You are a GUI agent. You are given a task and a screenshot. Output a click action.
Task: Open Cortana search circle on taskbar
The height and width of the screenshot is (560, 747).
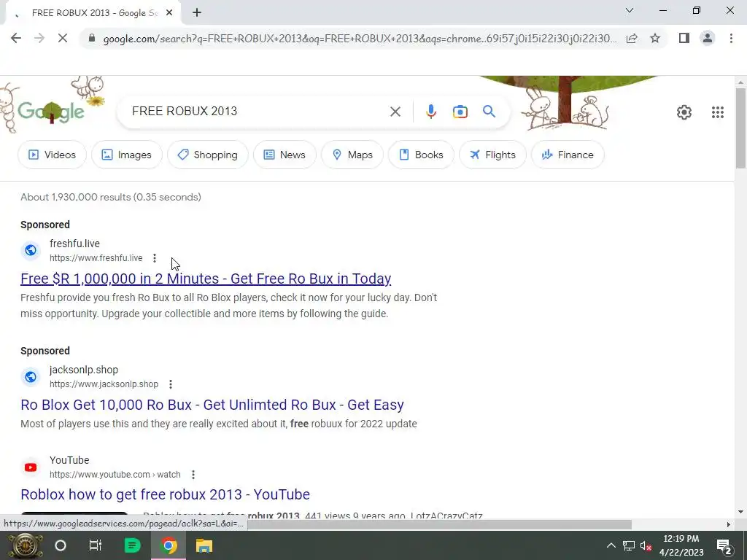pos(61,545)
